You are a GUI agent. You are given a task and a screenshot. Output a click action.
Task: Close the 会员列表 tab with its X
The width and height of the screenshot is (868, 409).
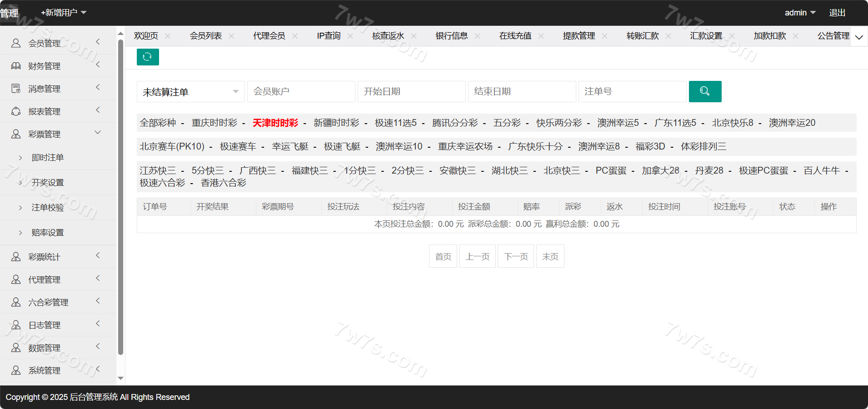(231, 36)
